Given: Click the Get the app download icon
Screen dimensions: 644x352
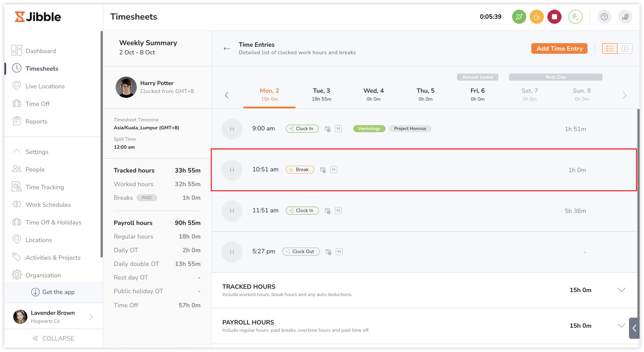Looking at the screenshot, I should click(x=35, y=292).
